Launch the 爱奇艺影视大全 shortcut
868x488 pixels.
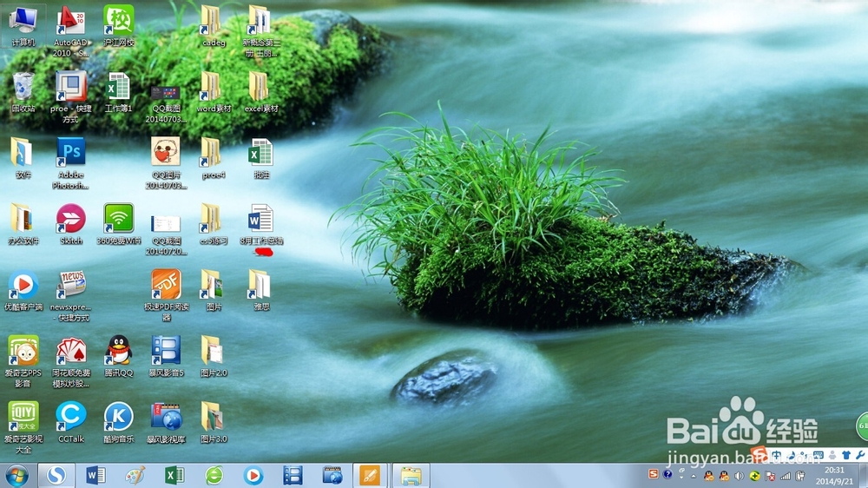pyautogui.click(x=23, y=427)
